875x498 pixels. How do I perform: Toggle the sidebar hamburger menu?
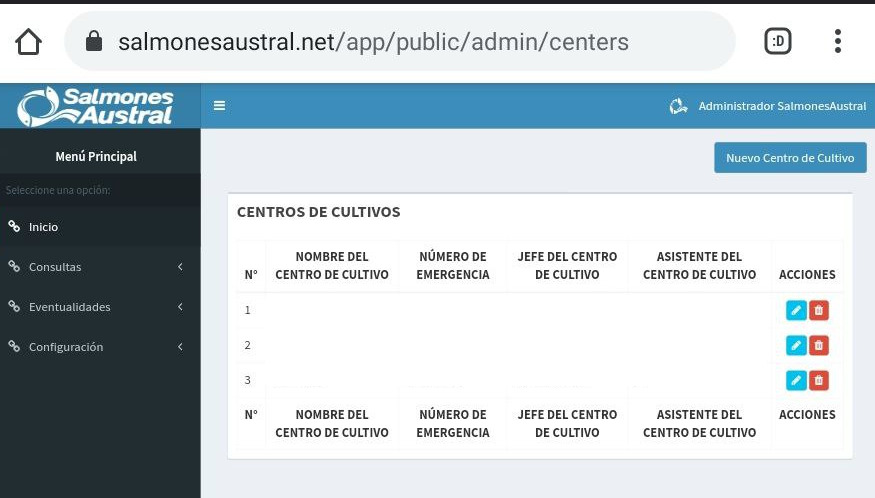click(x=219, y=105)
